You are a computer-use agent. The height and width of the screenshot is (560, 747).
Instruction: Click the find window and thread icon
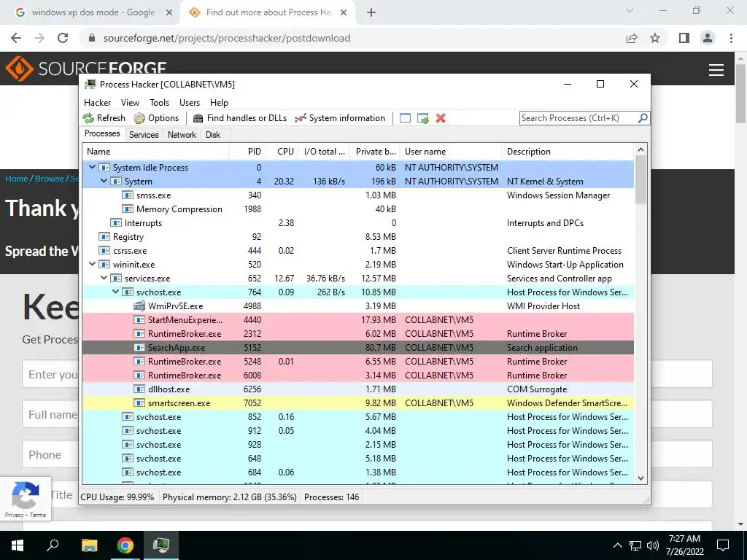[x=422, y=118]
